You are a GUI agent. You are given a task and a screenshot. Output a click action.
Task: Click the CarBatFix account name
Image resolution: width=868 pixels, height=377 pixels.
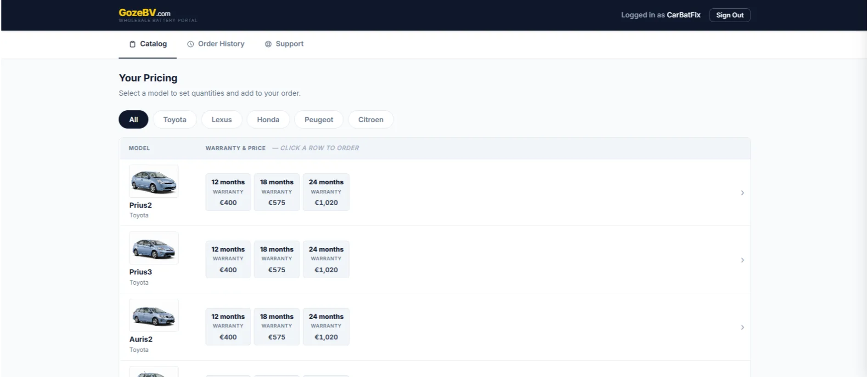click(x=683, y=15)
